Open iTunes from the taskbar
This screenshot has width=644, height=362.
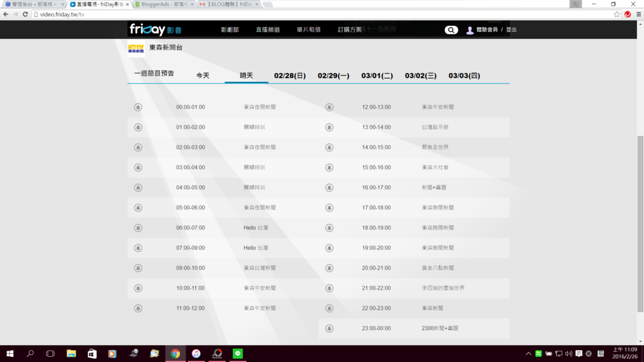(196, 353)
